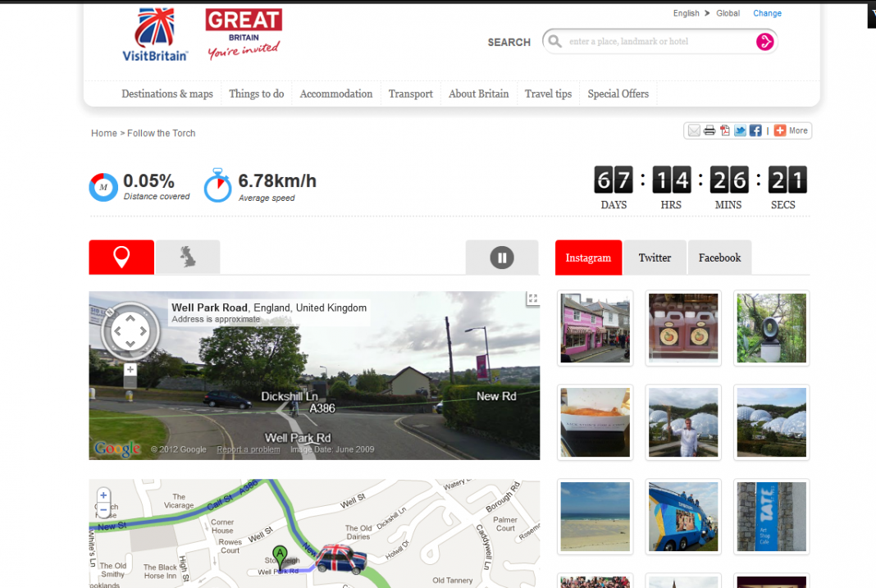
Task: Open the Destinations & maps menu
Action: [167, 94]
